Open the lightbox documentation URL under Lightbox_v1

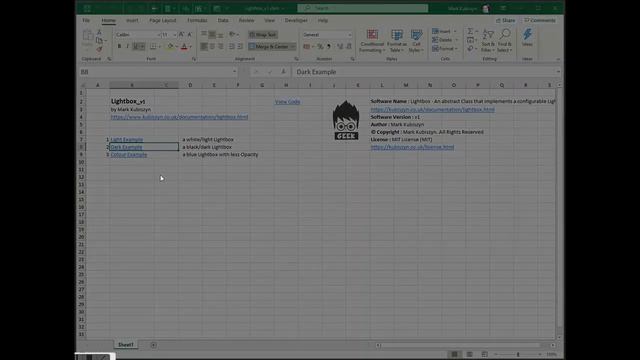click(x=179, y=117)
